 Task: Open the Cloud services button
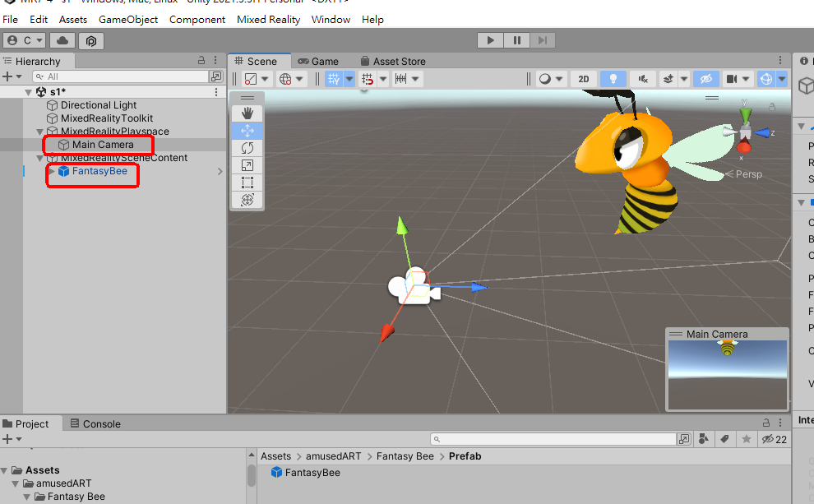pyautogui.click(x=62, y=40)
